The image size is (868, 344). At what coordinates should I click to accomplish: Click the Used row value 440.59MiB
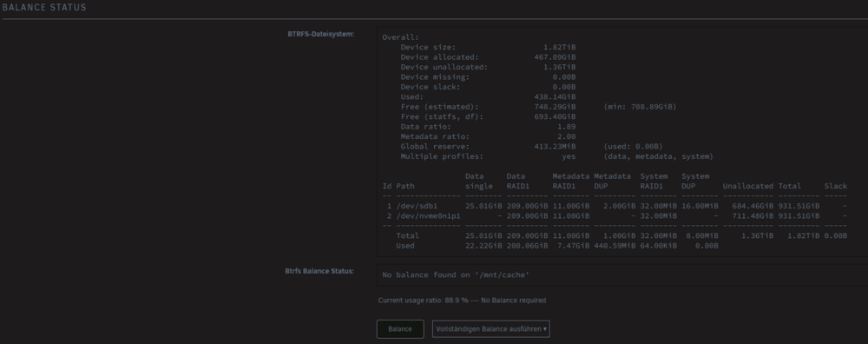coord(615,246)
